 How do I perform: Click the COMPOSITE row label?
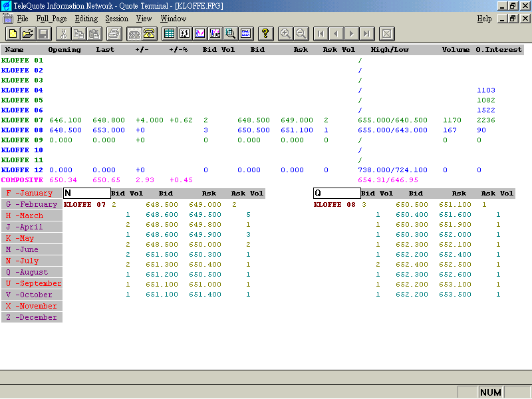point(22,180)
